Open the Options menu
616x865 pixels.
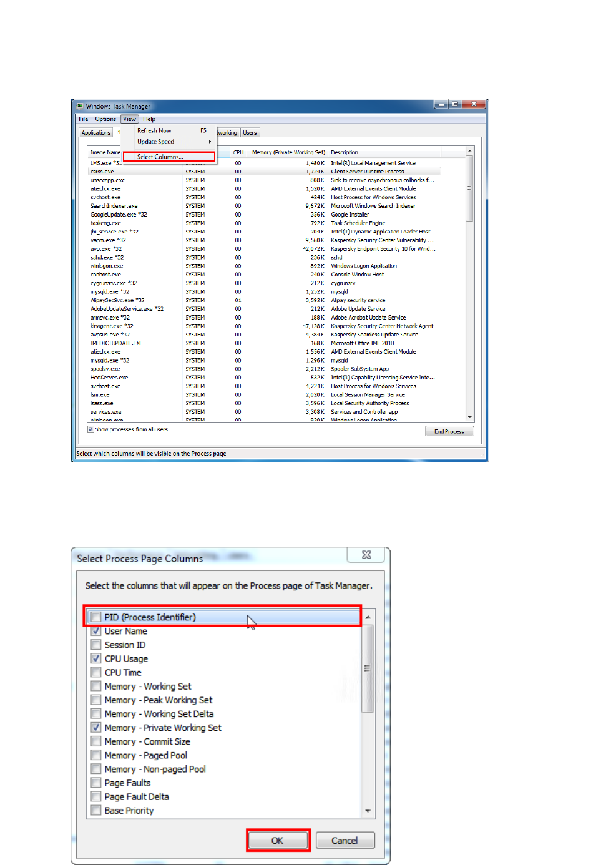[x=105, y=119]
